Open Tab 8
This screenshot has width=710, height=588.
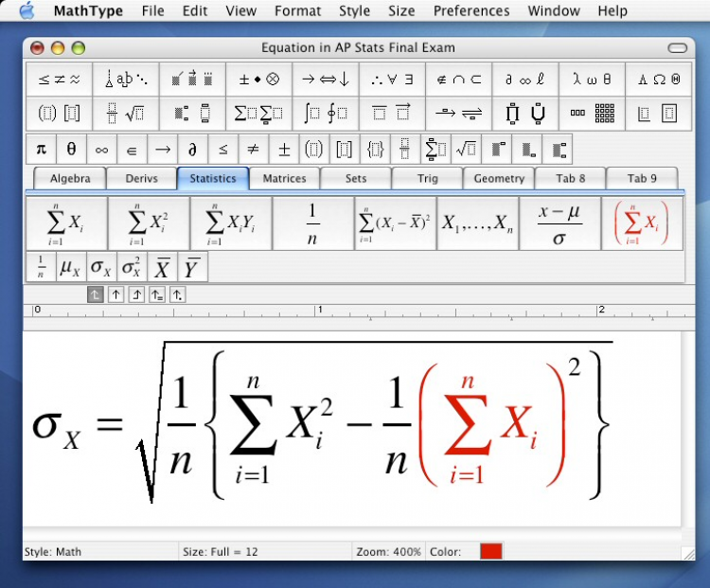point(571,179)
